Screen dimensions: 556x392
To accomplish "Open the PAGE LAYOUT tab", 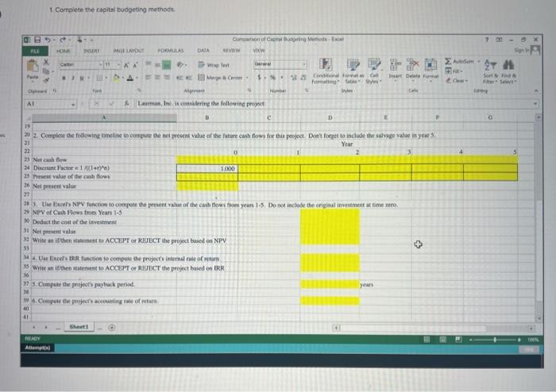I will click(129, 51).
